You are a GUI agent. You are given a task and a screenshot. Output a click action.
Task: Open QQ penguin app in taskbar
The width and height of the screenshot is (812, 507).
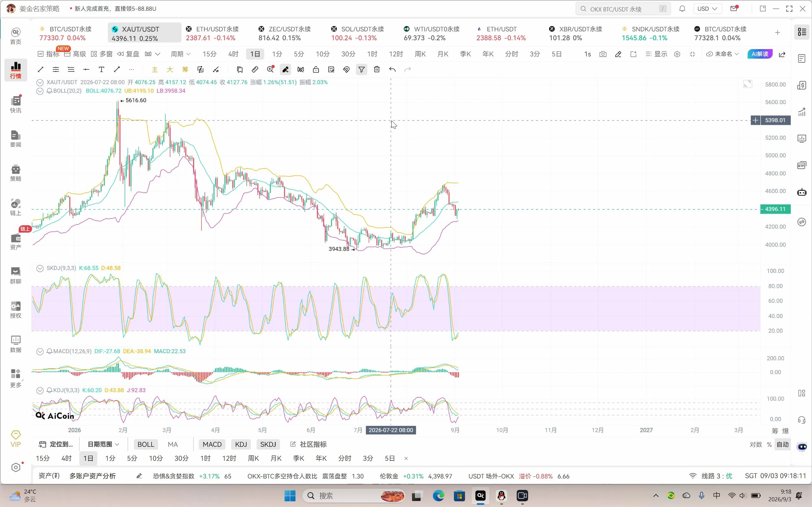coord(501,496)
